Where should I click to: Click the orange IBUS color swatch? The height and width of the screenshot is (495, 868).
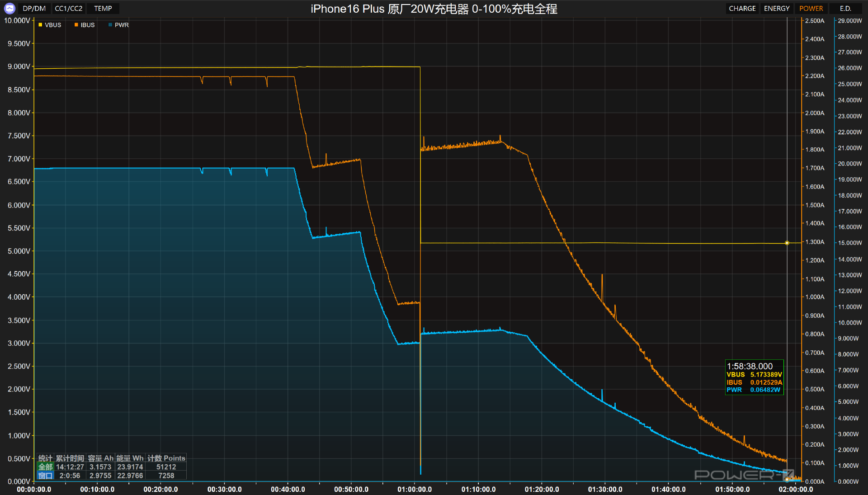point(76,25)
